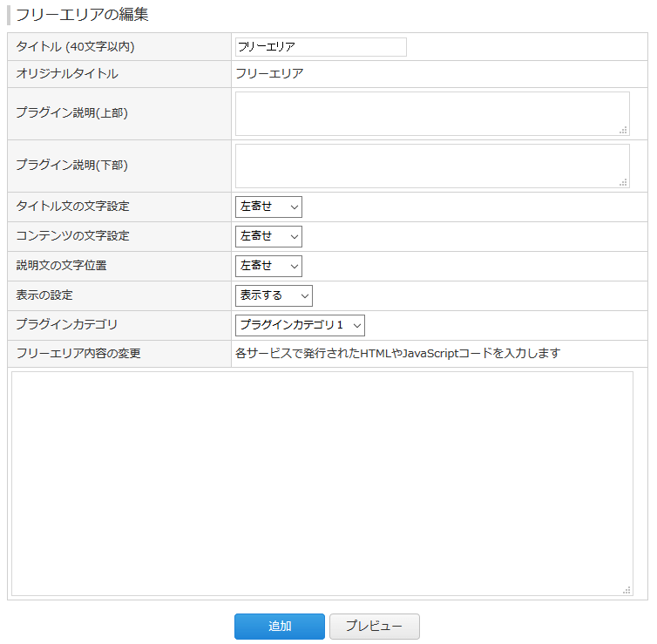Screen dimensions: 657x644
Task: Open the 説明文の文字位置 dropdown
Action: (268, 266)
